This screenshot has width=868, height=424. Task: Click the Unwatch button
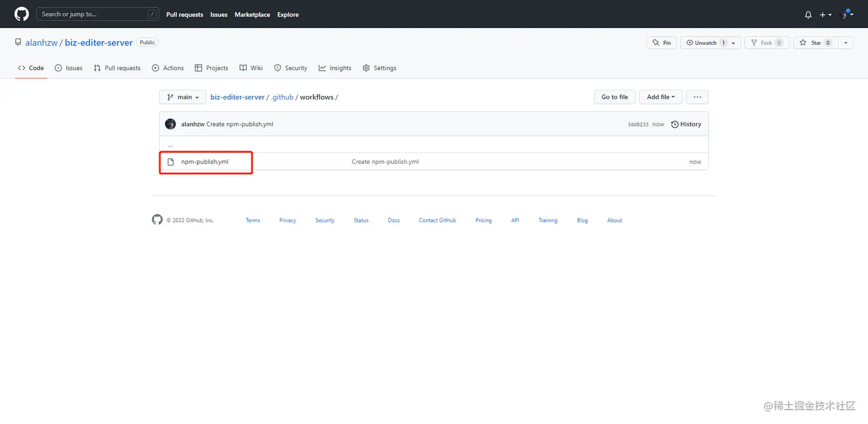point(705,43)
